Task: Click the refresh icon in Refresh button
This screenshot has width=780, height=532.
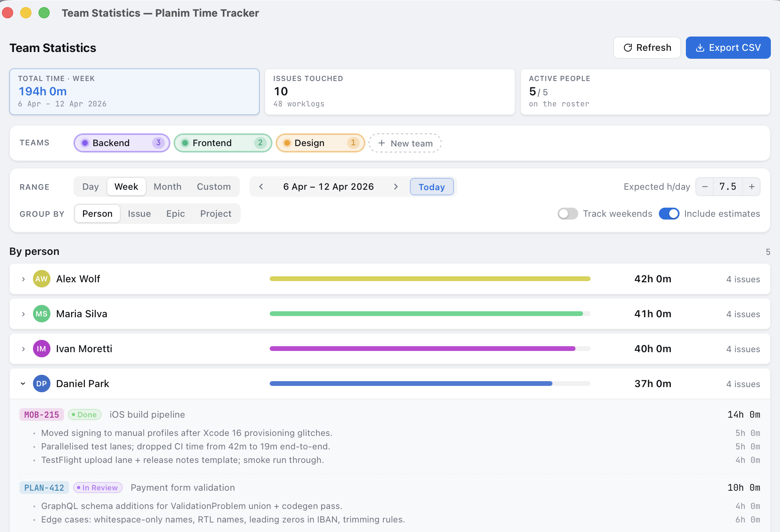Action: [x=627, y=48]
